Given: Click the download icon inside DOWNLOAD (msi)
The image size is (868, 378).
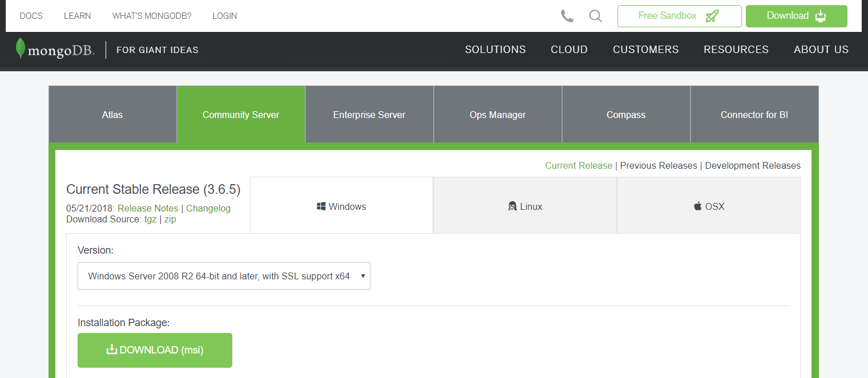Looking at the screenshot, I should [x=112, y=349].
